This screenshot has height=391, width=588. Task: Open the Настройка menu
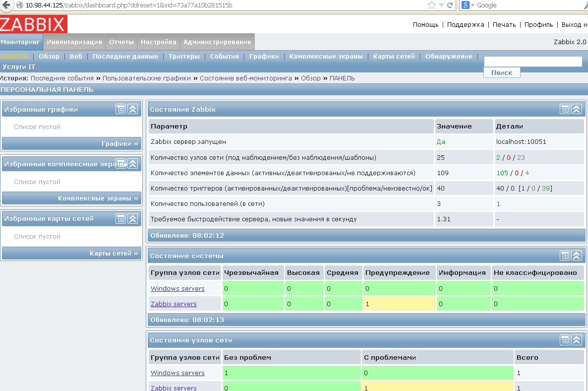(x=158, y=42)
